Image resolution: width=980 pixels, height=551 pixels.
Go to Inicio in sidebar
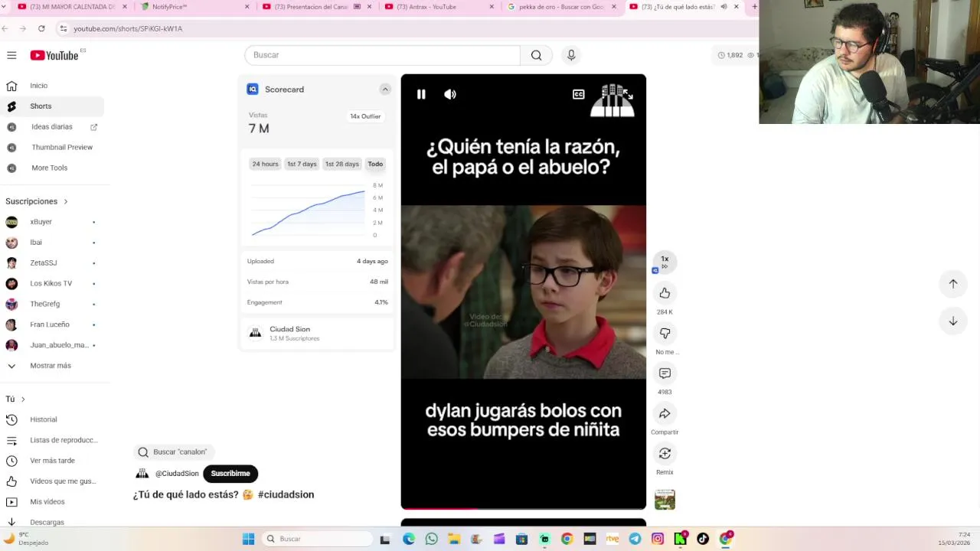tap(38, 86)
